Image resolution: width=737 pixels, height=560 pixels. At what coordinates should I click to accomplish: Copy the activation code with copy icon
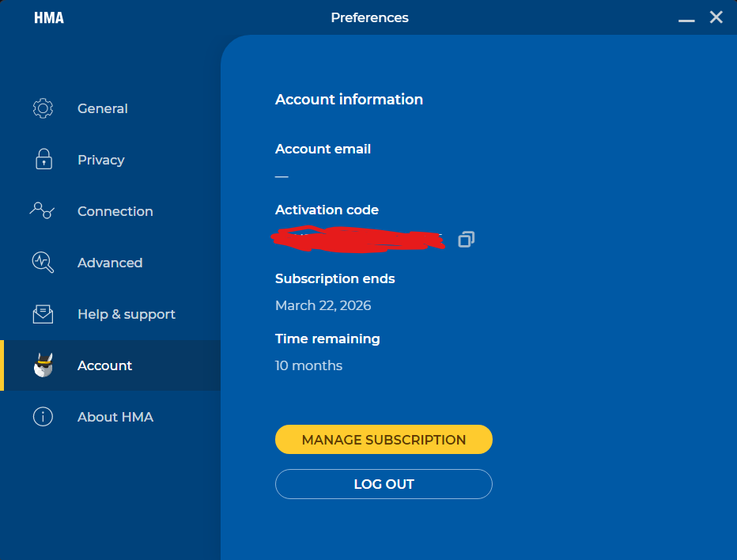[x=467, y=240]
